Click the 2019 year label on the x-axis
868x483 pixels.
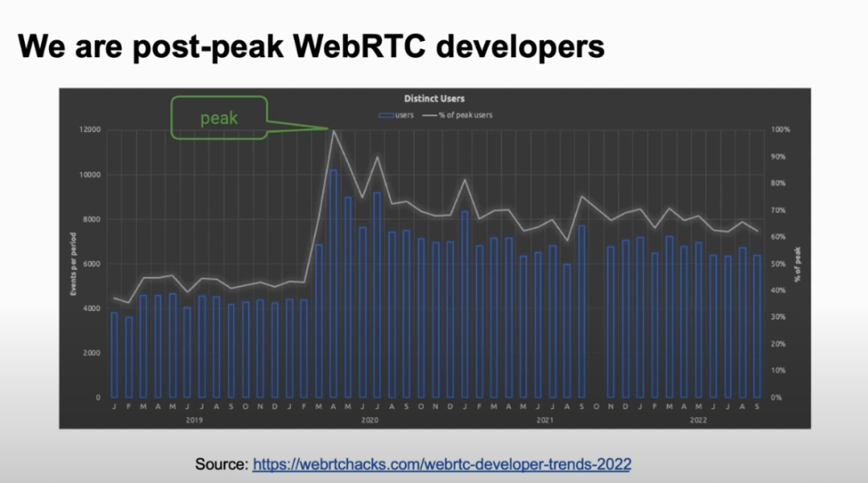(194, 420)
